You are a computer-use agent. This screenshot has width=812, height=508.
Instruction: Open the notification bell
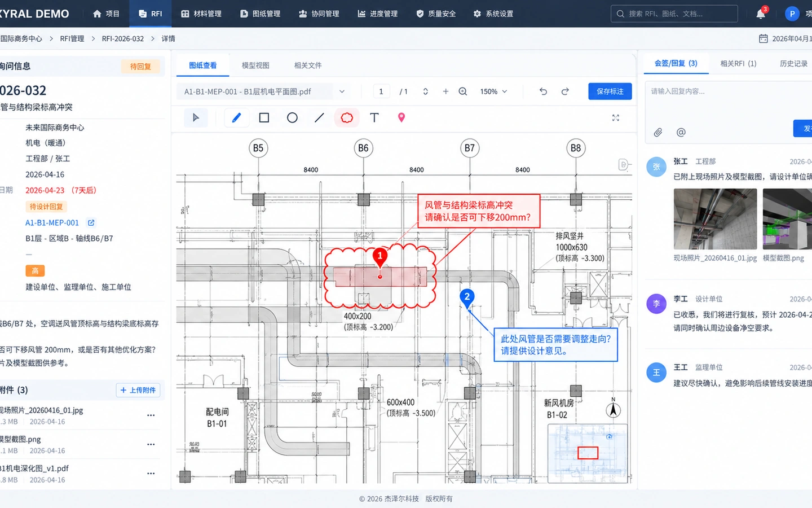pyautogui.click(x=761, y=14)
